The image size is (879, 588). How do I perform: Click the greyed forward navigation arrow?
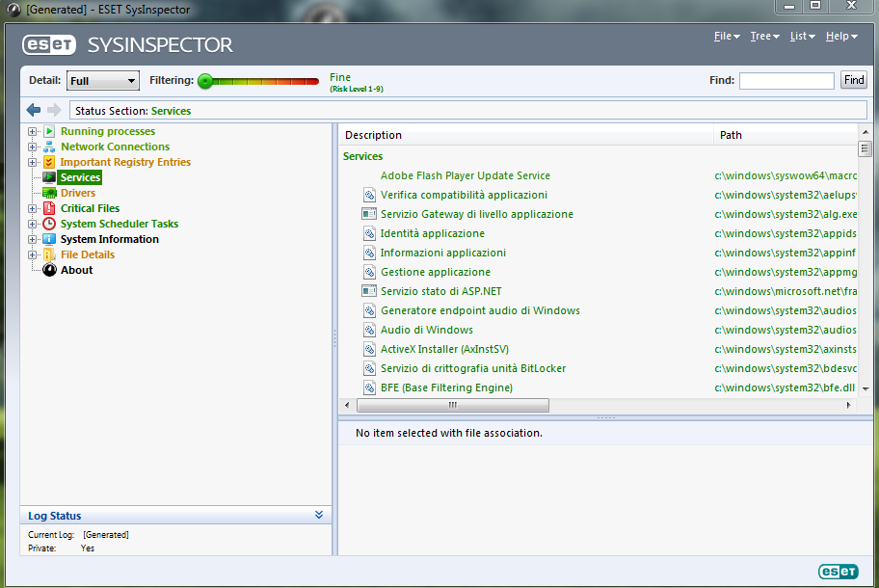pyautogui.click(x=54, y=110)
